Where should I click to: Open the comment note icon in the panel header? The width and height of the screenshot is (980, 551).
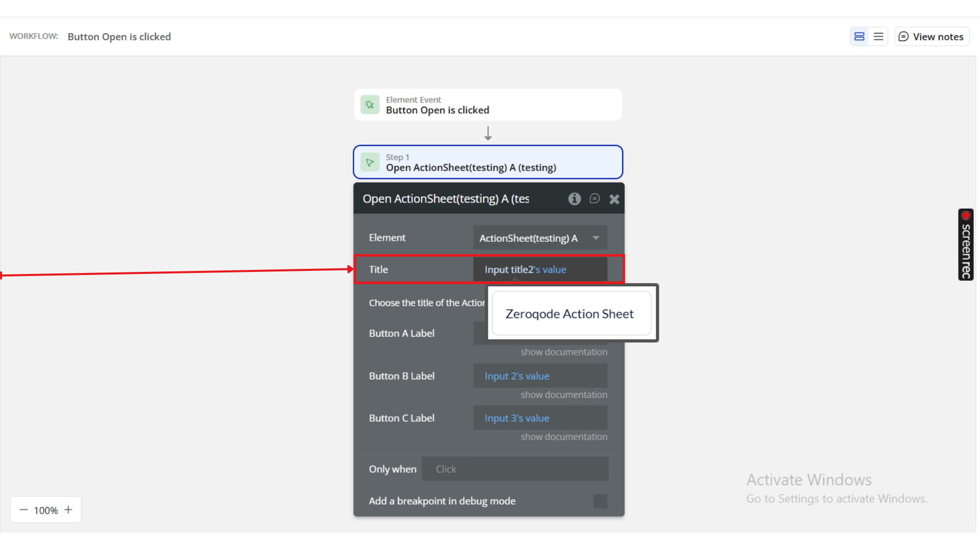pos(595,198)
